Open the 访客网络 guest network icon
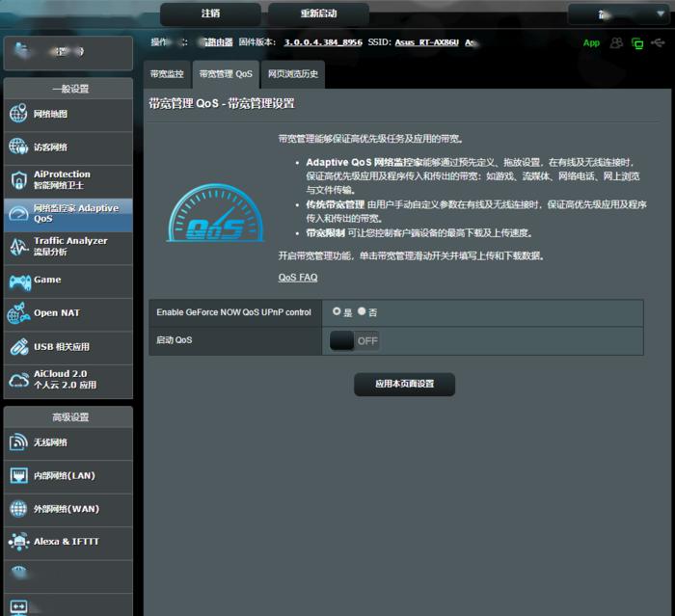Viewport: 675px width, 616px height. (18, 147)
